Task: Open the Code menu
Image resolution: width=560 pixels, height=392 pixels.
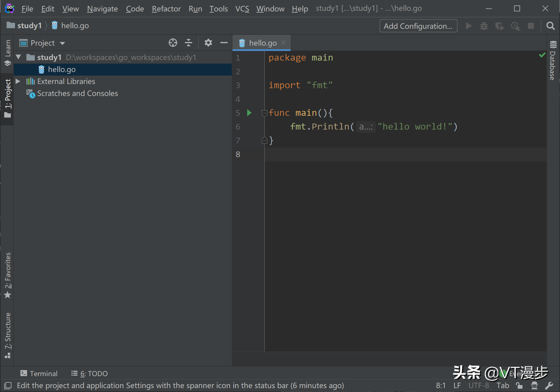Action: 135,9
